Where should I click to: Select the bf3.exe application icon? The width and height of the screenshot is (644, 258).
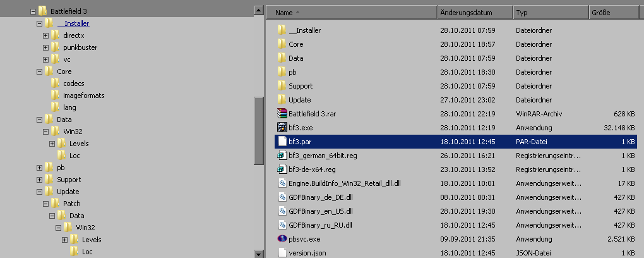[x=282, y=127]
